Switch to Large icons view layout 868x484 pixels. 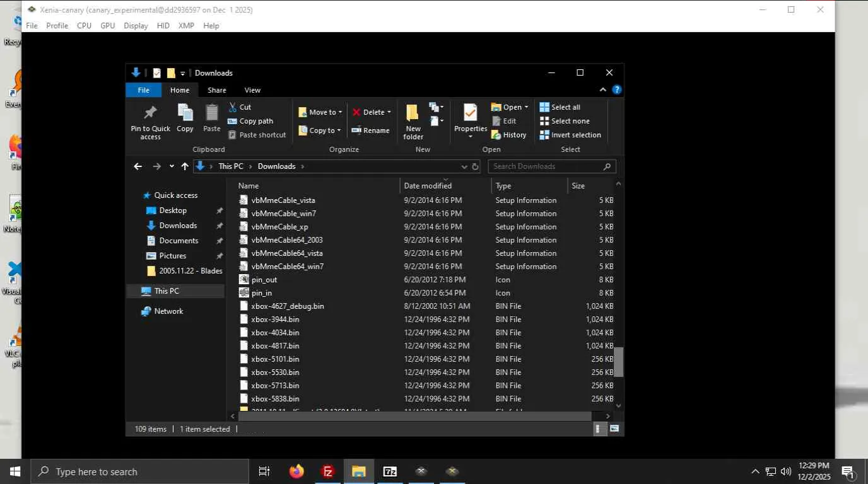[614, 429]
